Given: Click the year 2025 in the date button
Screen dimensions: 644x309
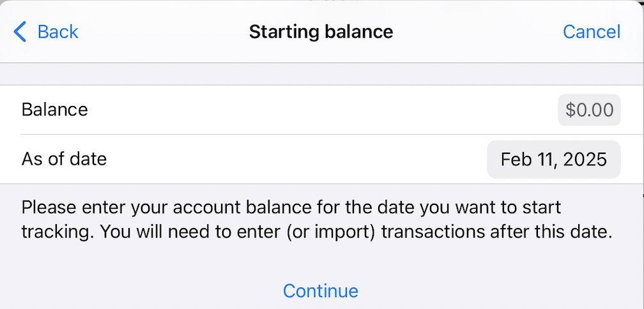Looking at the screenshot, I should [x=585, y=159].
